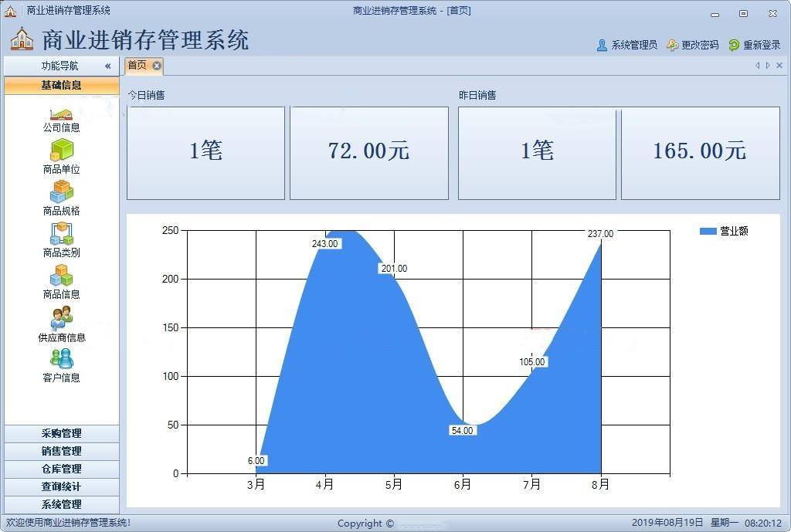Click the 250 value on chart axis

click(171, 230)
